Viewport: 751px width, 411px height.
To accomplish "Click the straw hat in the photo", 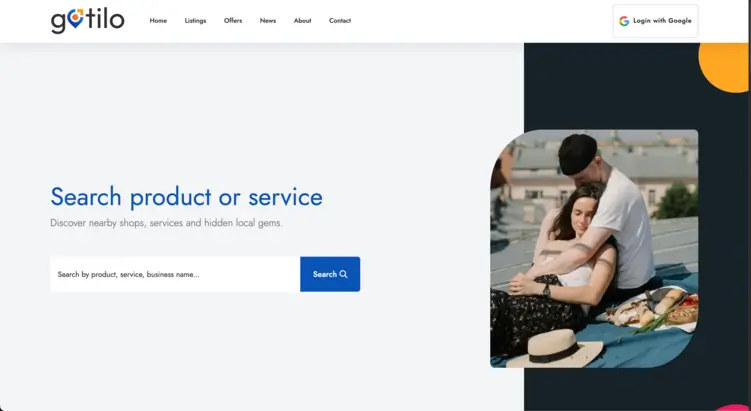I will click(555, 348).
